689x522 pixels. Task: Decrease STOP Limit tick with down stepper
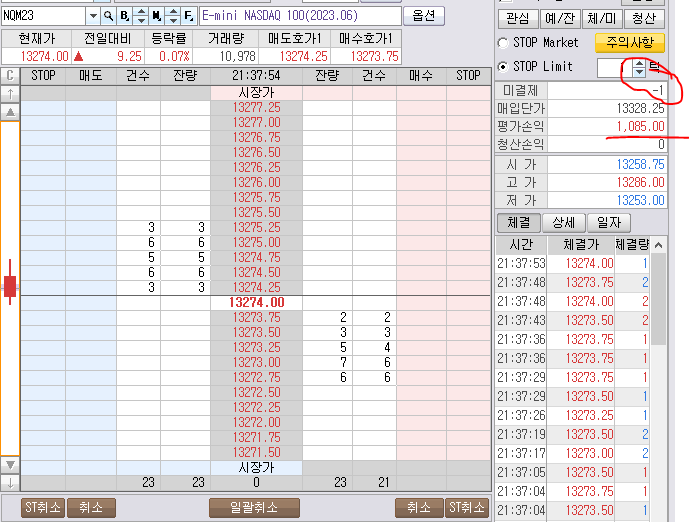click(x=639, y=72)
